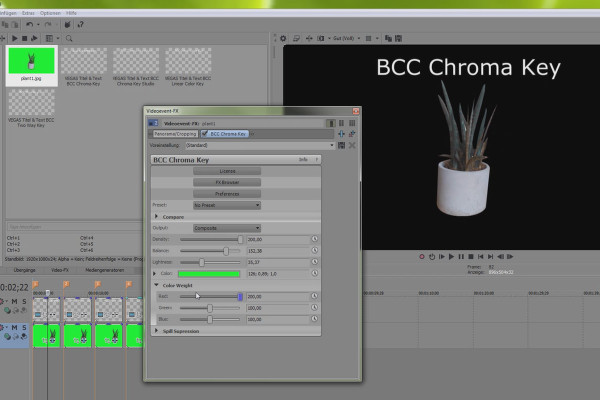Go to end button under preview
The image size is (600, 400).
point(491,256)
